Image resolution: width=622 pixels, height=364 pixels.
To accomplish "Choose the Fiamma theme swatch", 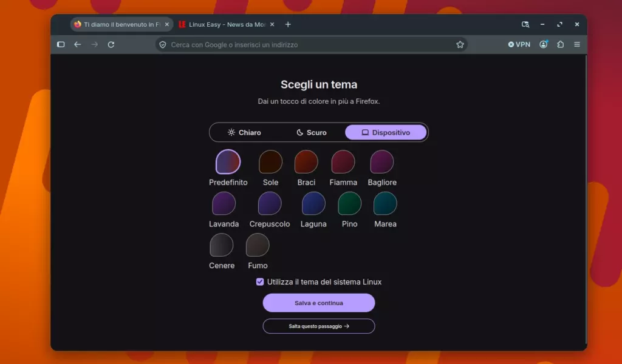I will pos(343,161).
